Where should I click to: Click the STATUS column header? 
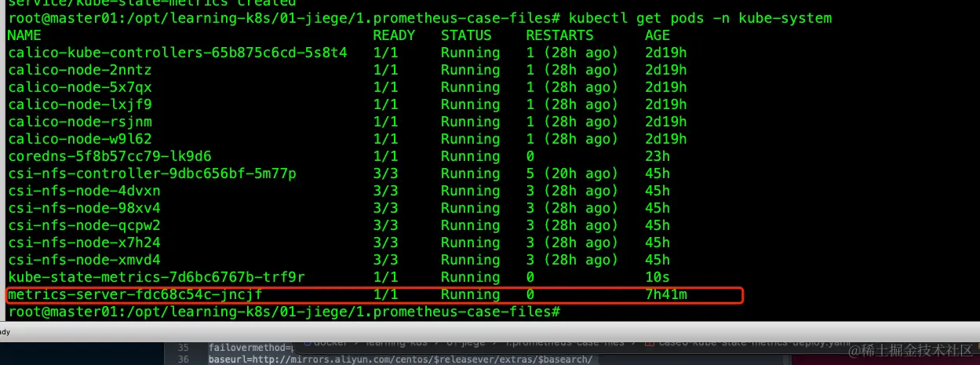466,35
